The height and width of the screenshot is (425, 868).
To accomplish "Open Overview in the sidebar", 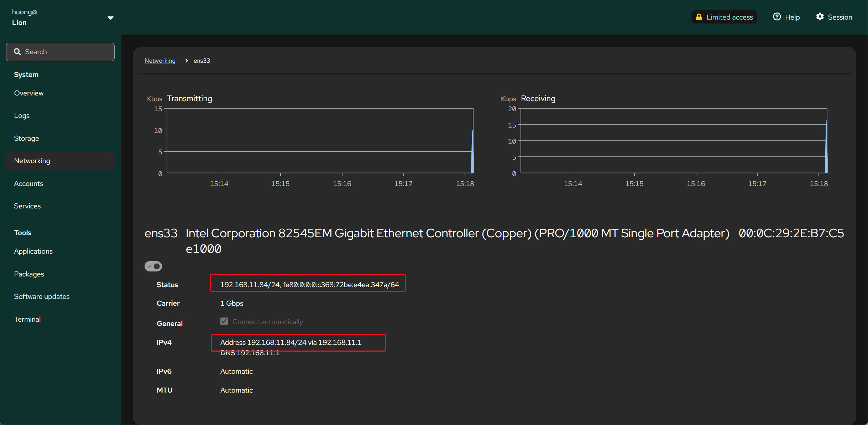I will tap(29, 93).
